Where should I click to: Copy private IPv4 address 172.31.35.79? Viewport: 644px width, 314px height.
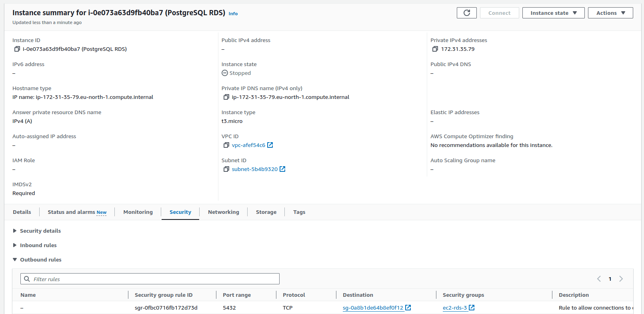pyautogui.click(x=435, y=49)
